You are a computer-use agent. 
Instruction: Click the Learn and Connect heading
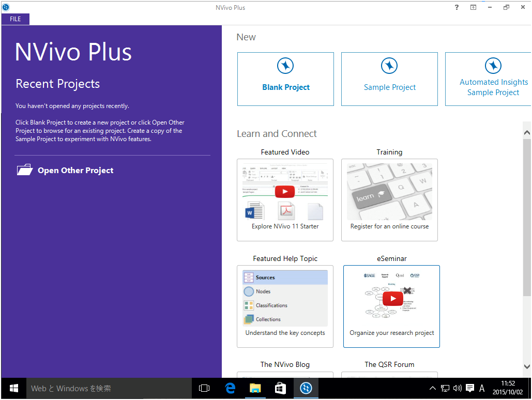[277, 134]
